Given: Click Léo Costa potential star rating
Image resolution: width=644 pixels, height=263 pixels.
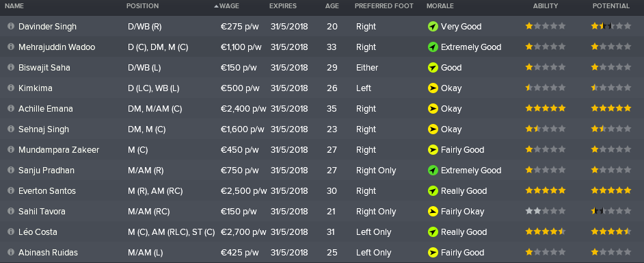Looking at the screenshot, I should click(611, 232).
